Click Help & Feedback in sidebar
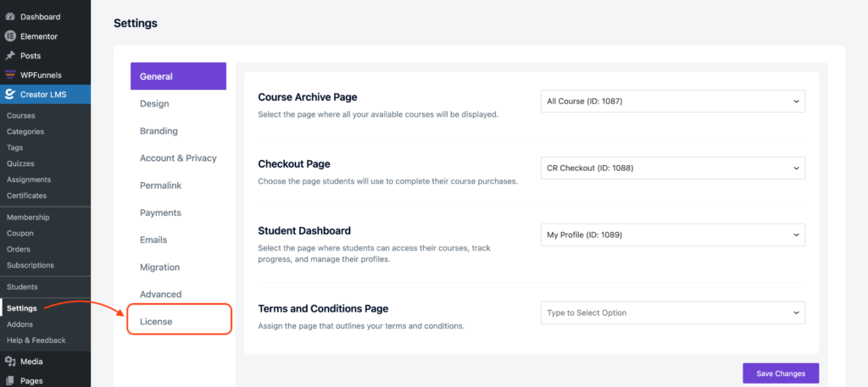 [x=36, y=340]
